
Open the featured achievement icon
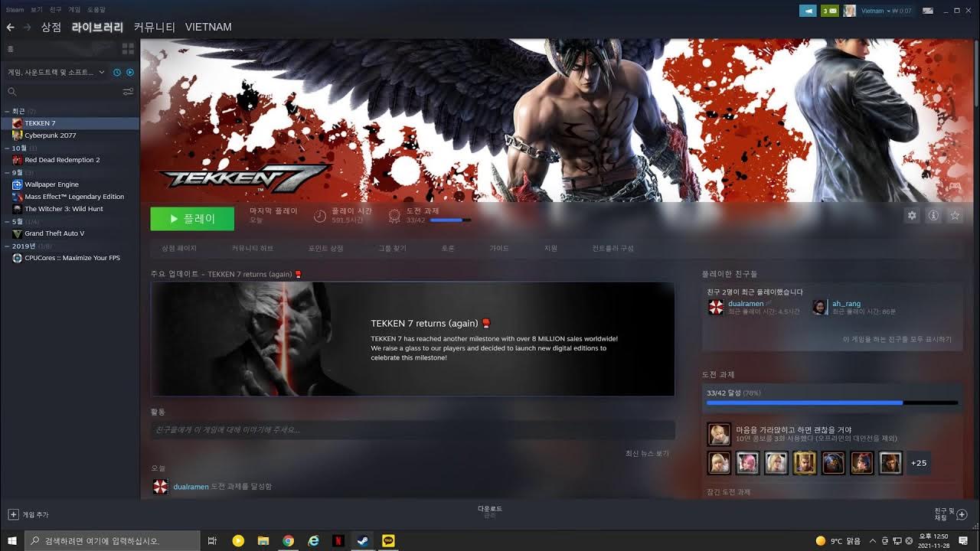click(718, 434)
